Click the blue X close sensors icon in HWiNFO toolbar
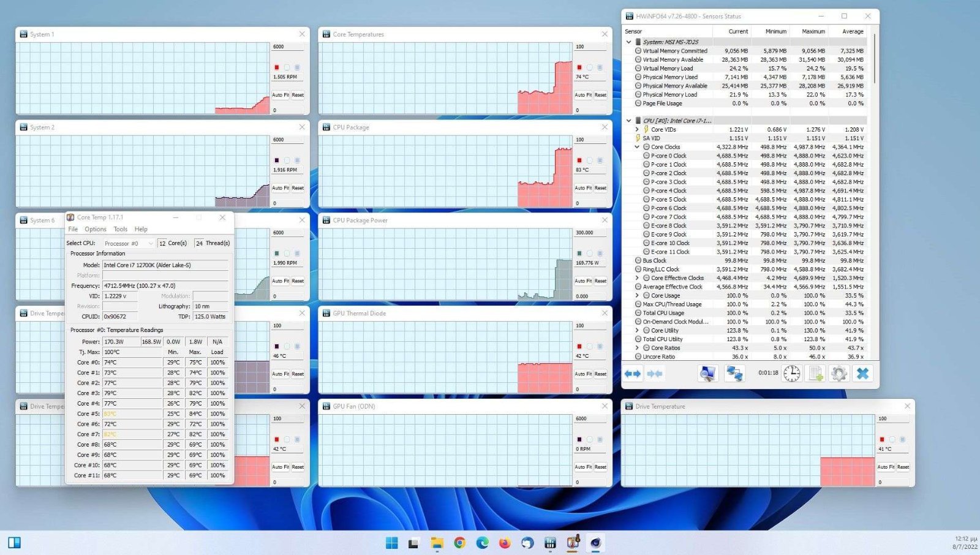Image resolution: width=980 pixels, height=555 pixels. pyautogui.click(x=862, y=373)
